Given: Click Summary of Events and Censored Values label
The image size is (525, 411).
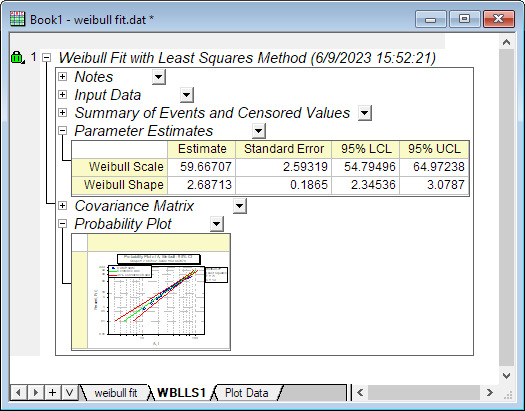Looking at the screenshot, I should [212, 113].
